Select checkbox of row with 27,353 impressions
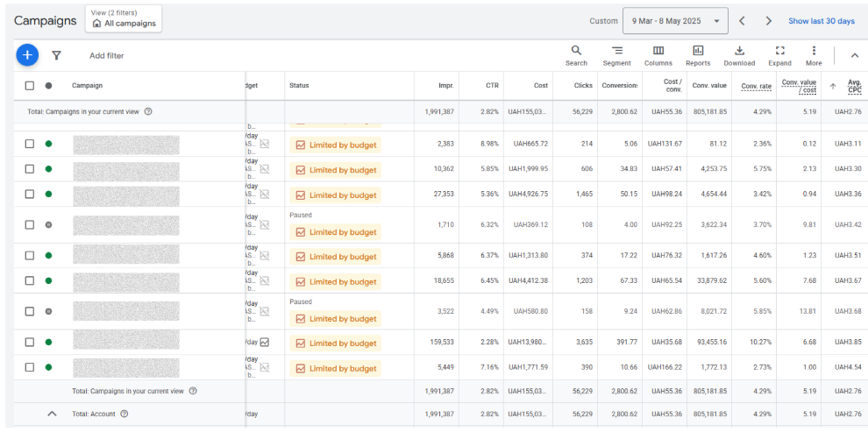Screen dimensions: 868x432 (29, 195)
